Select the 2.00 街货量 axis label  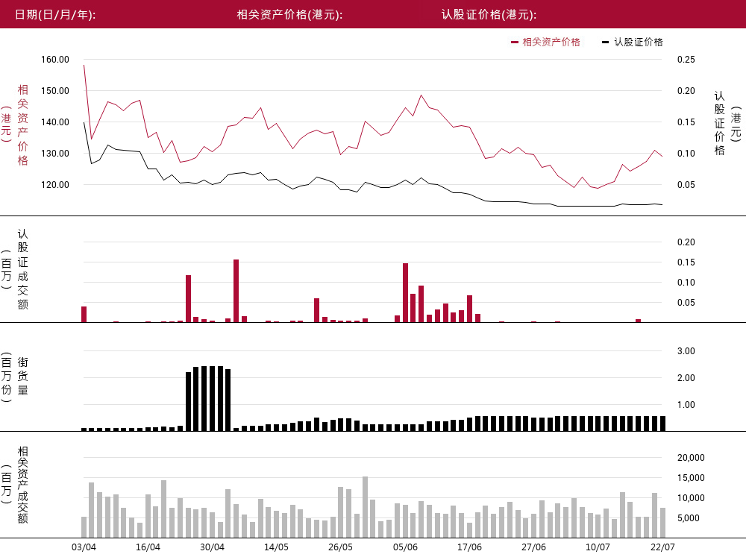(x=686, y=378)
